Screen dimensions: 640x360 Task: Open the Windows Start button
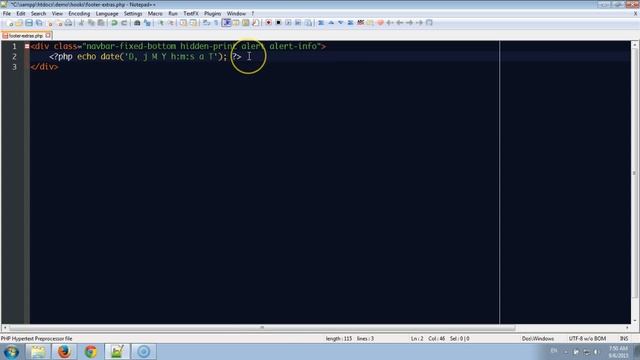[11, 351]
